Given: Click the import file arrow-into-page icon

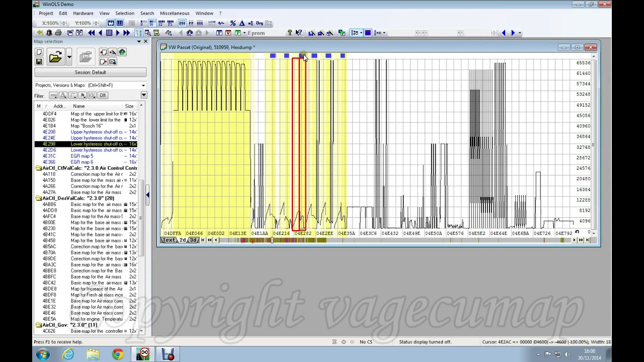Looking at the screenshot, I should coord(103,52).
